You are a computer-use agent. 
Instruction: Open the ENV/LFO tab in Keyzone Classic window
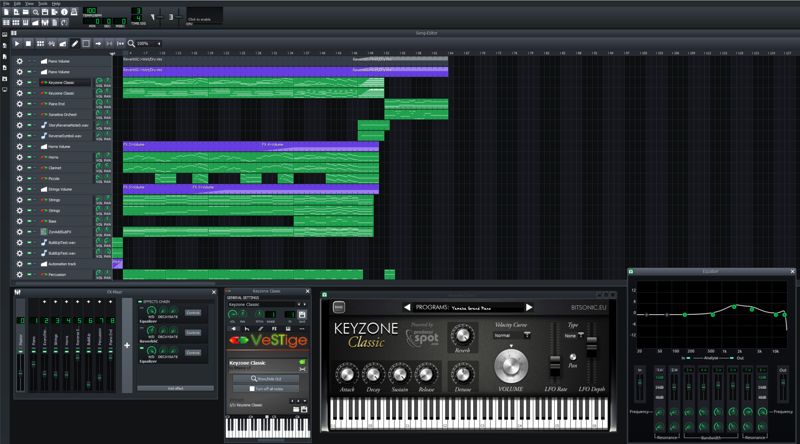(246, 329)
